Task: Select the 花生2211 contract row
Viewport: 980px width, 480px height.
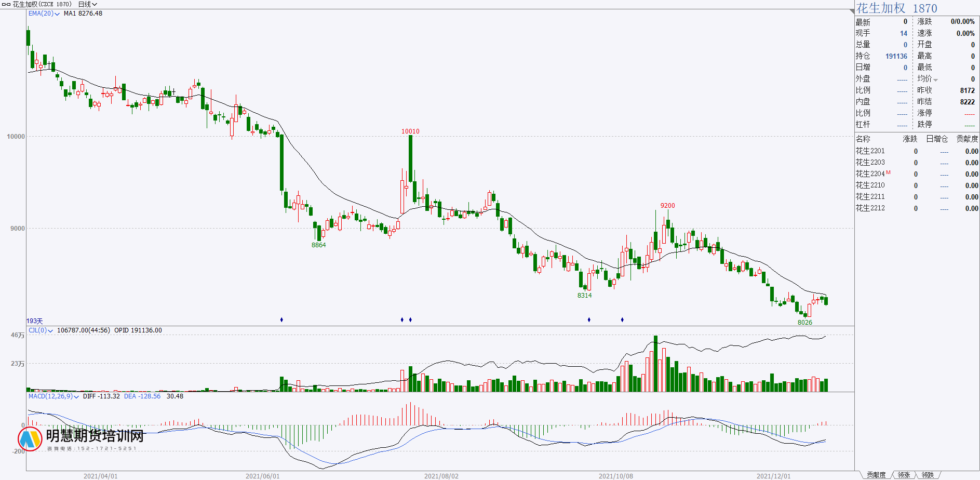Action: 917,197
